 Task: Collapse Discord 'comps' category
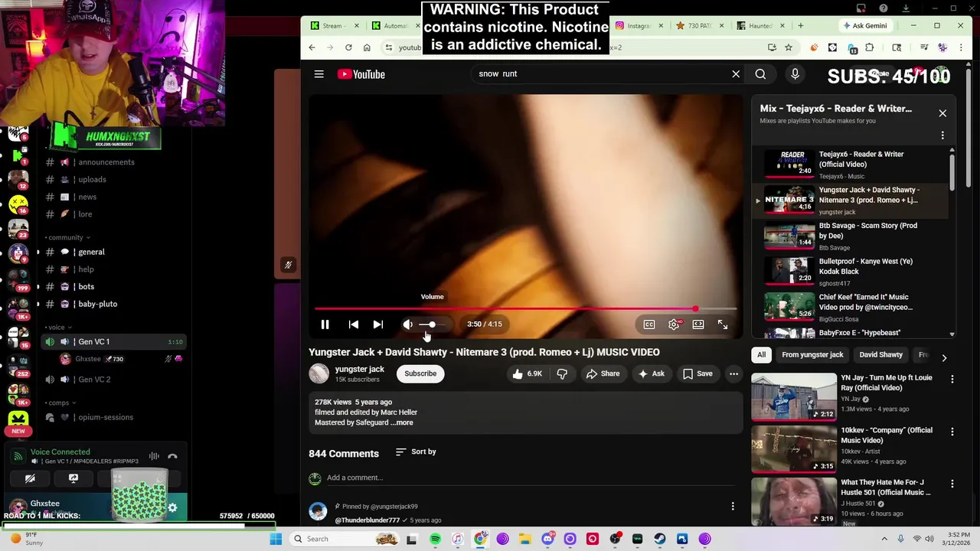click(60, 403)
